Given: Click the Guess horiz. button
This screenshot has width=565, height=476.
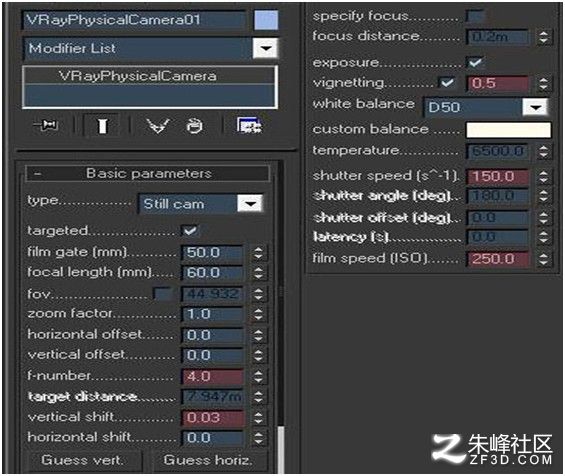Looking at the screenshot, I should (x=208, y=460).
